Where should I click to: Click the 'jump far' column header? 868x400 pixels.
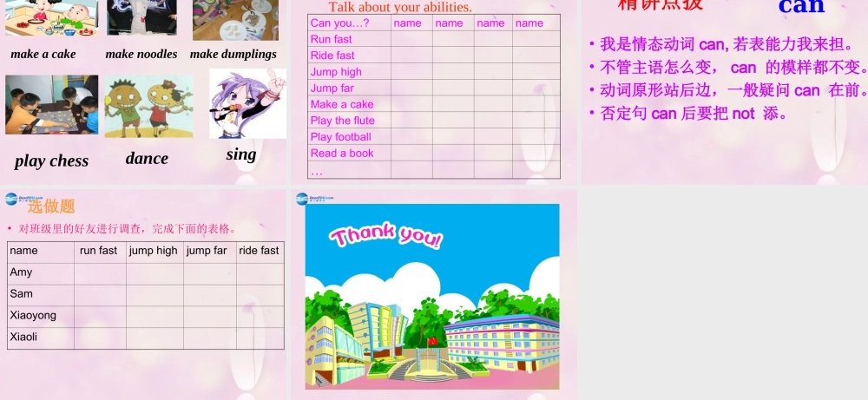coord(207,251)
